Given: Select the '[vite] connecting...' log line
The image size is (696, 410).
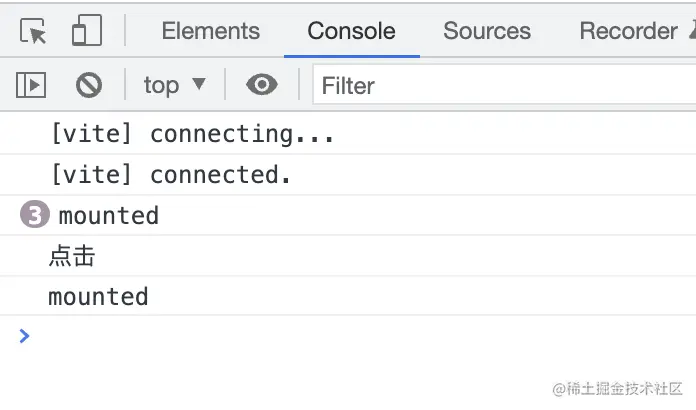Looking at the screenshot, I should coord(348,134).
